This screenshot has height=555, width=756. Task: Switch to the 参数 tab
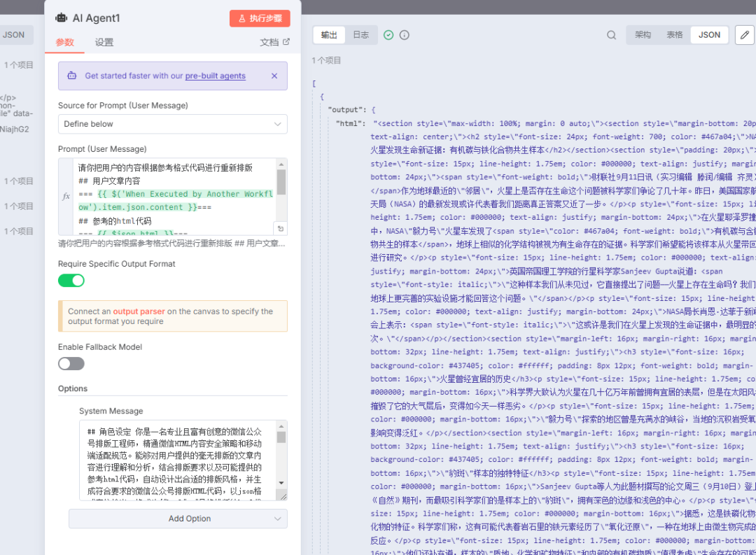64,42
